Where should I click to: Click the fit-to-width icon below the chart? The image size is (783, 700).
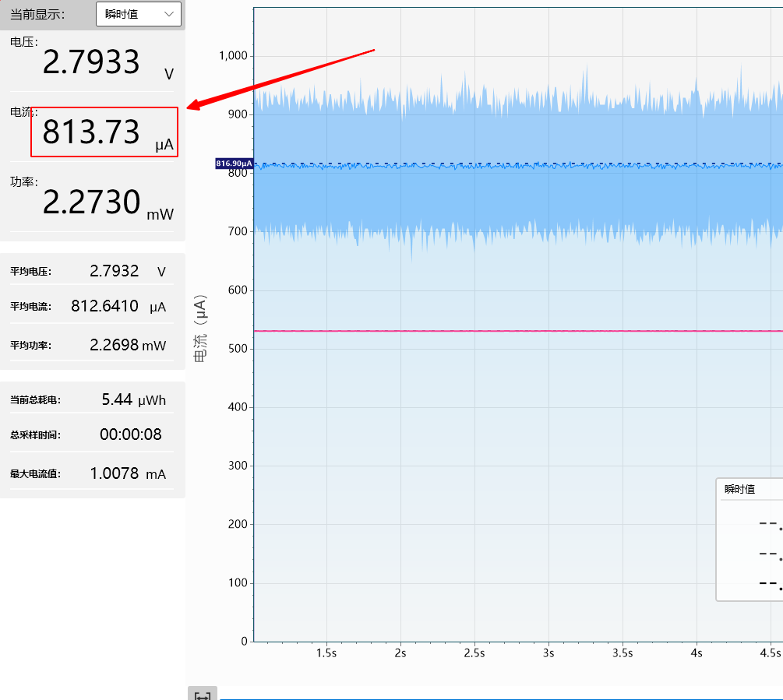click(203, 695)
